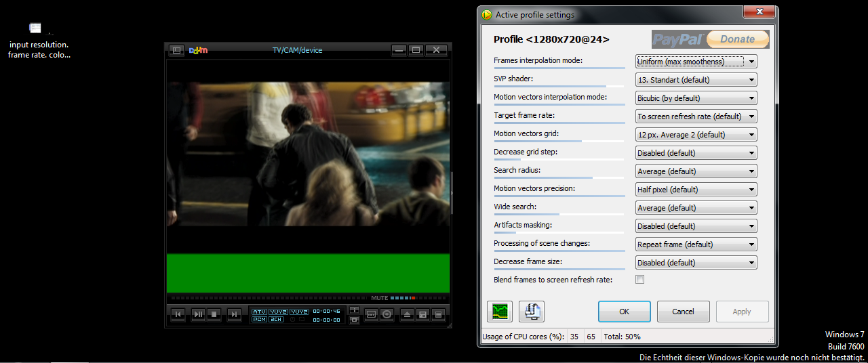Click the PayPal Donate button
This screenshot has width=868, height=363.
pos(710,39)
